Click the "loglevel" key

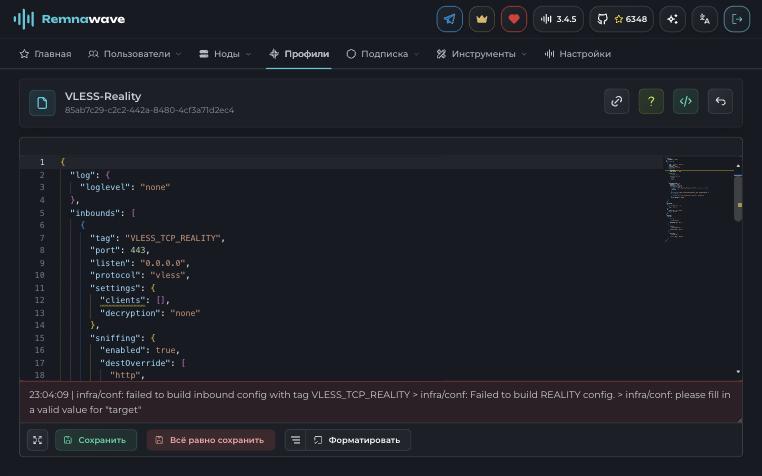click(105, 187)
